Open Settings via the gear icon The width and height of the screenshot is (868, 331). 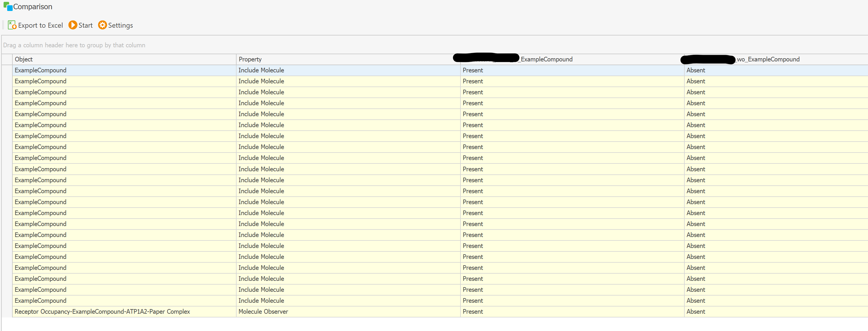pyautogui.click(x=102, y=25)
